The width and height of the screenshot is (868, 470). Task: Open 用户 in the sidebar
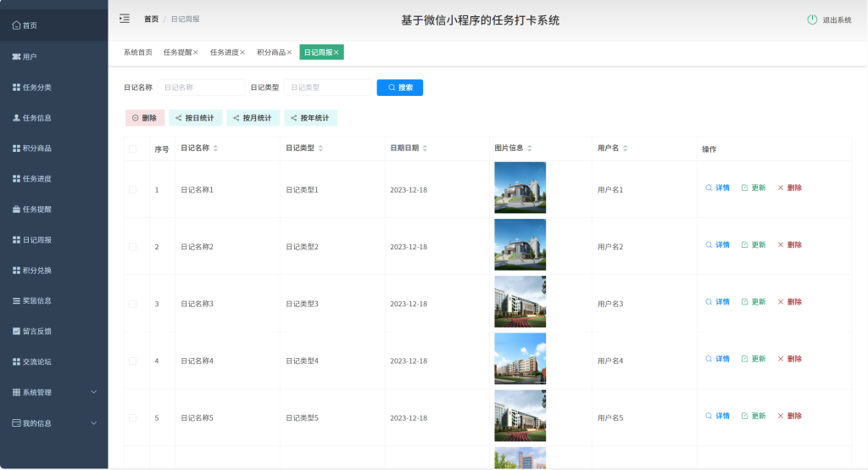[53, 57]
